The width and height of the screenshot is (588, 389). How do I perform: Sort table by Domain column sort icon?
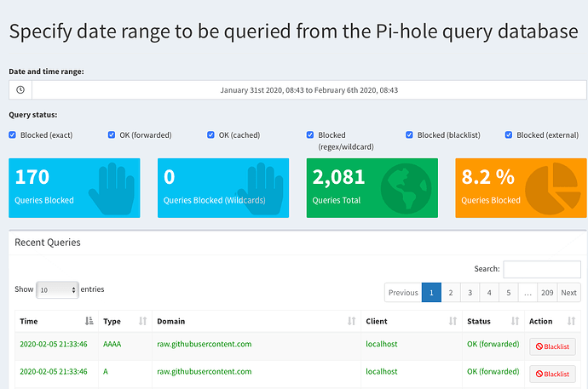(352, 322)
